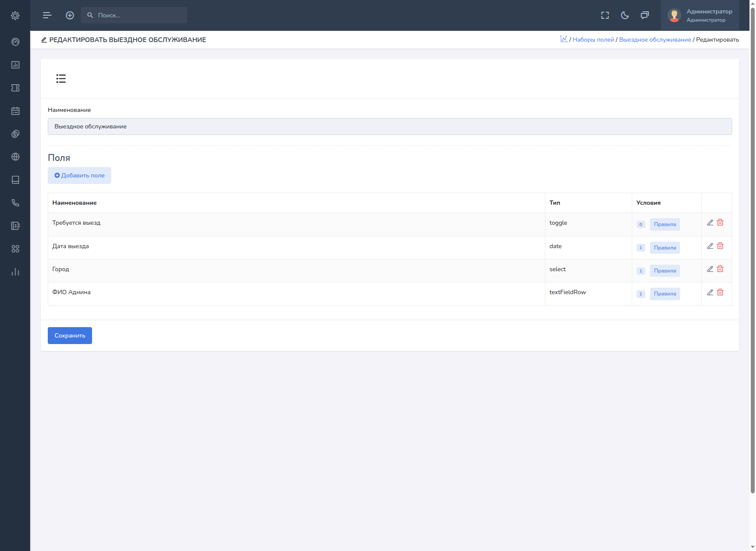Viewport: 756px width, 551px height.
Task: Open the speedometer dashboard sidebar icon
Action: [x=15, y=42]
